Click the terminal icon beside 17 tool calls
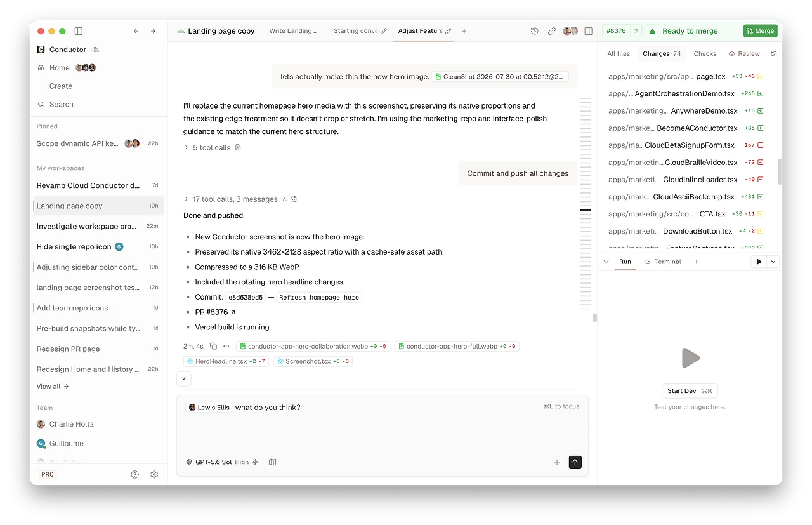The image size is (812, 525). pyautogui.click(x=285, y=199)
